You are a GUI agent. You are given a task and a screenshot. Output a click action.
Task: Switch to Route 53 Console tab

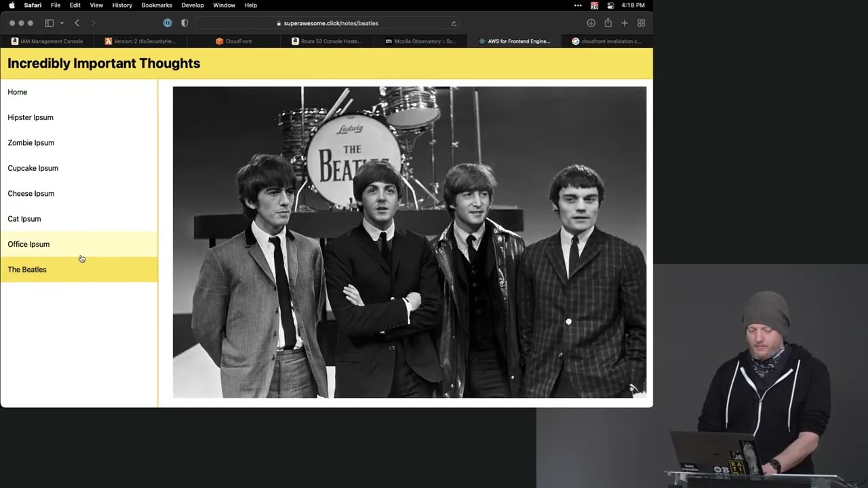click(x=327, y=41)
